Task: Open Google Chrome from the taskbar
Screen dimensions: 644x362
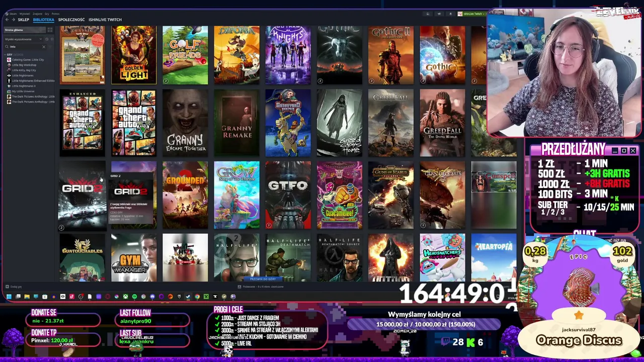Action: tap(197, 297)
